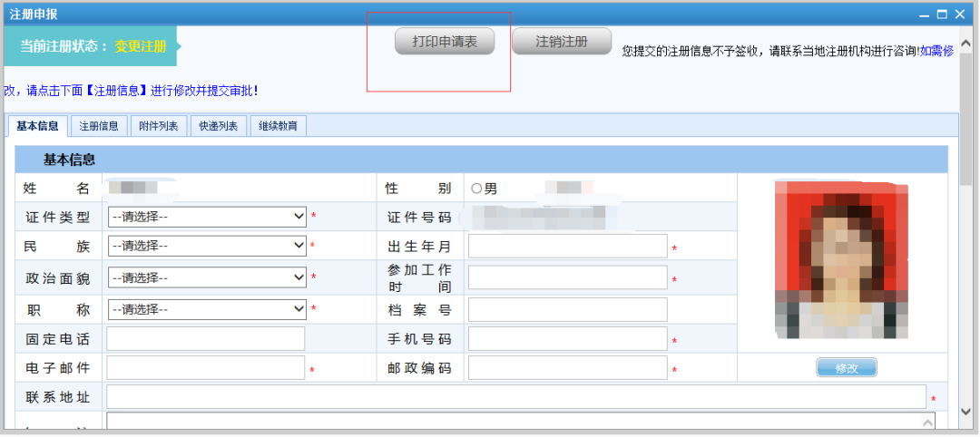Click the 修改 button under photo

pos(847,368)
